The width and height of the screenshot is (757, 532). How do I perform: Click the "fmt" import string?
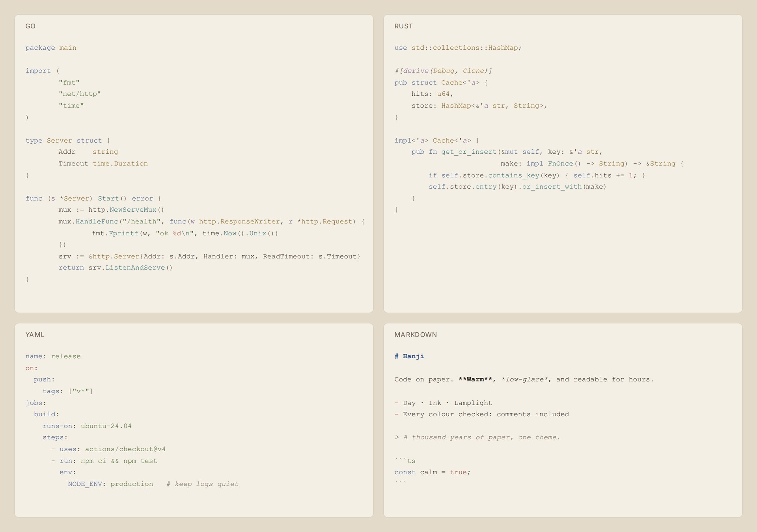69,82
